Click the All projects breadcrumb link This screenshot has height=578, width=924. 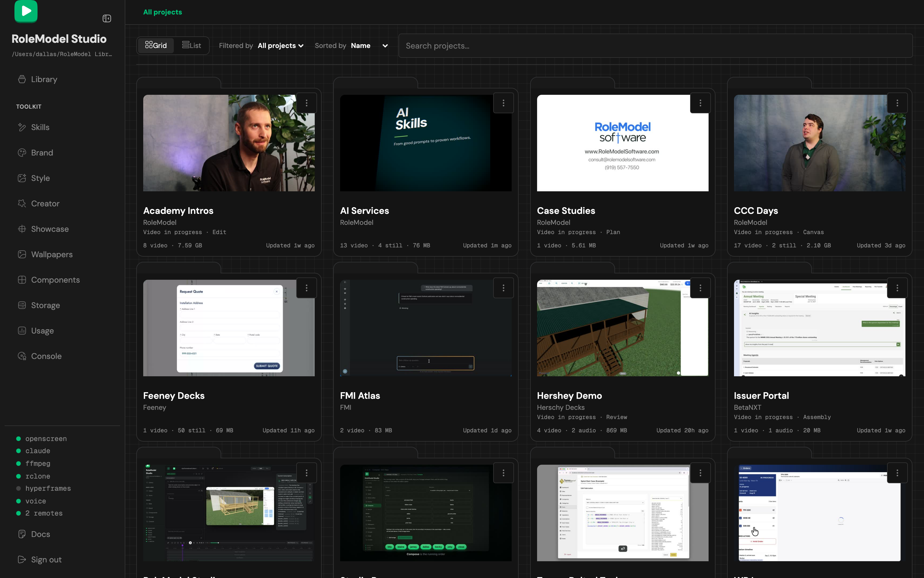163,12
